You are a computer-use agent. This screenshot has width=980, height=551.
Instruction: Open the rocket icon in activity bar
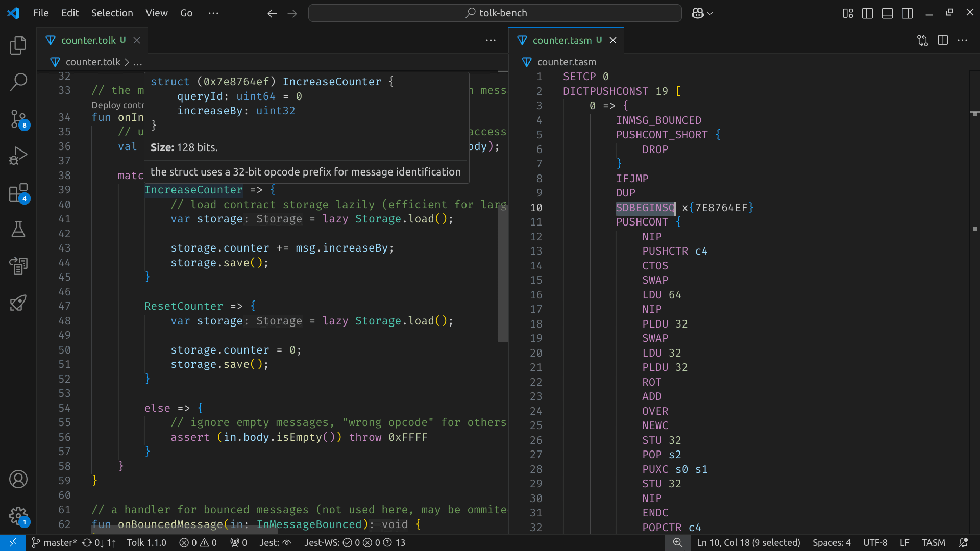pos(18,303)
